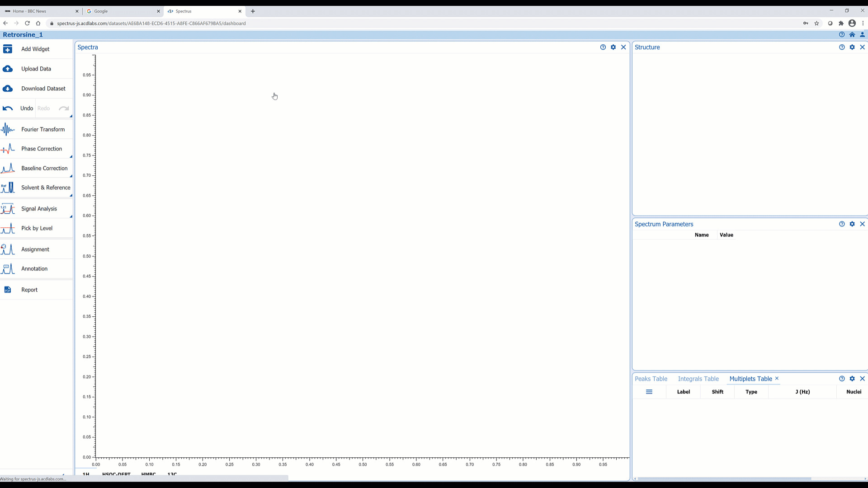This screenshot has height=488, width=868.
Task: Toggle the Structure panel settings
Action: point(853,47)
